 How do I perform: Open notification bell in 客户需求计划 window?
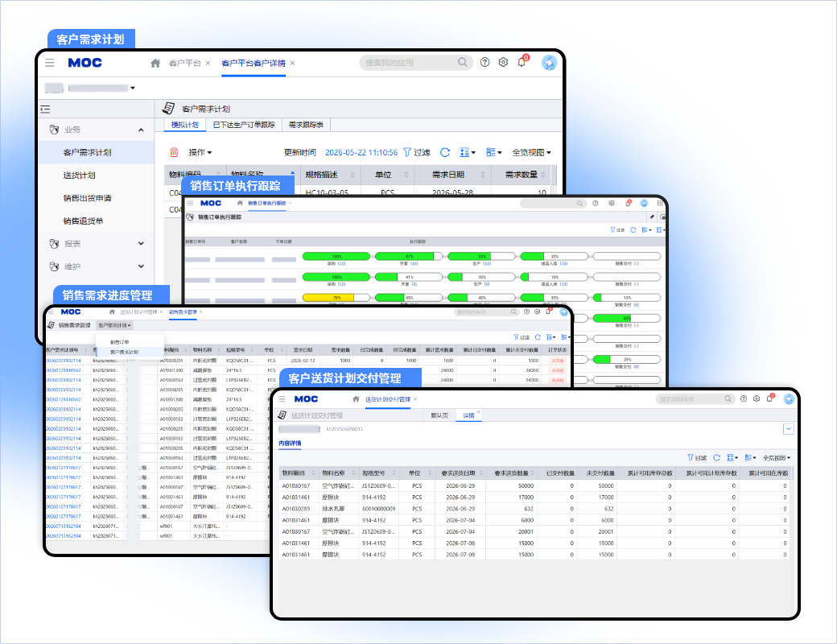[x=522, y=63]
